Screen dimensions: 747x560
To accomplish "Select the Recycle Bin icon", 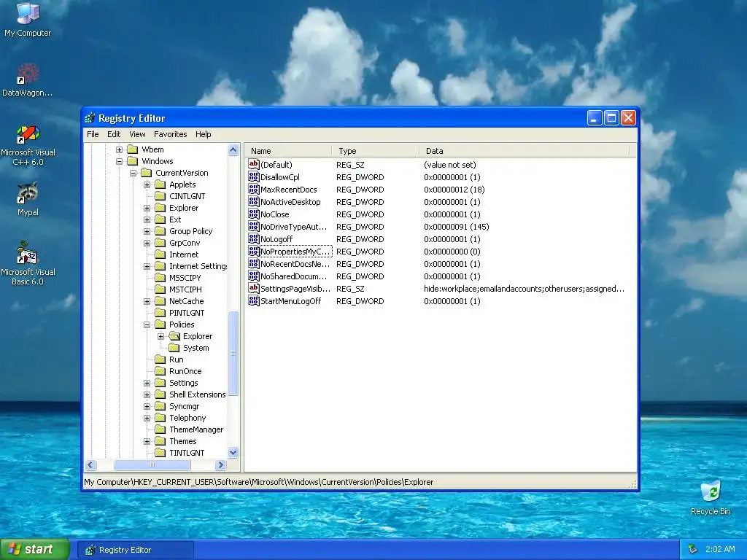I will pos(711,497).
